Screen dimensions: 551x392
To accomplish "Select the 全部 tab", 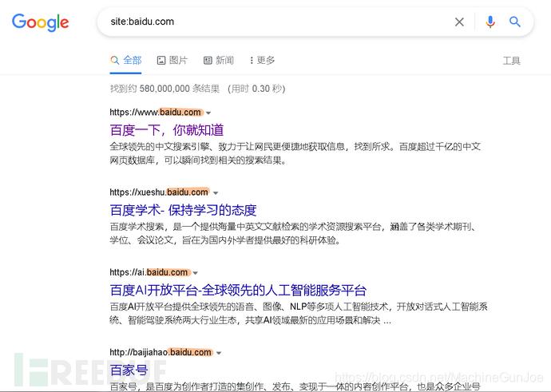I will click(126, 61).
